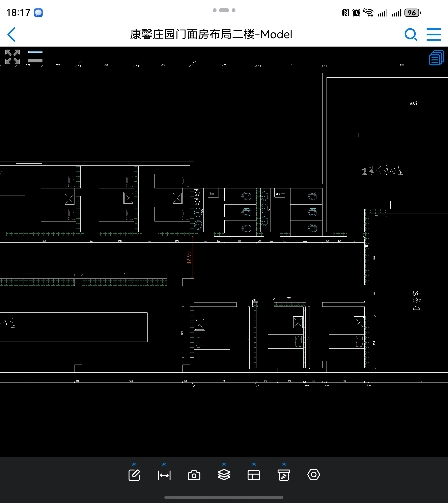Tap the search magnifier icon

pos(411,34)
